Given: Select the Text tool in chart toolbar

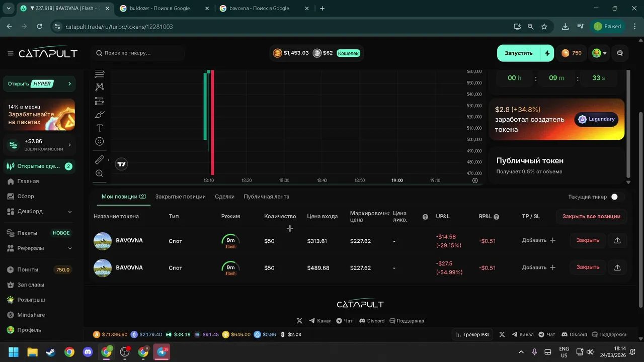Looking at the screenshot, I should (x=100, y=128).
